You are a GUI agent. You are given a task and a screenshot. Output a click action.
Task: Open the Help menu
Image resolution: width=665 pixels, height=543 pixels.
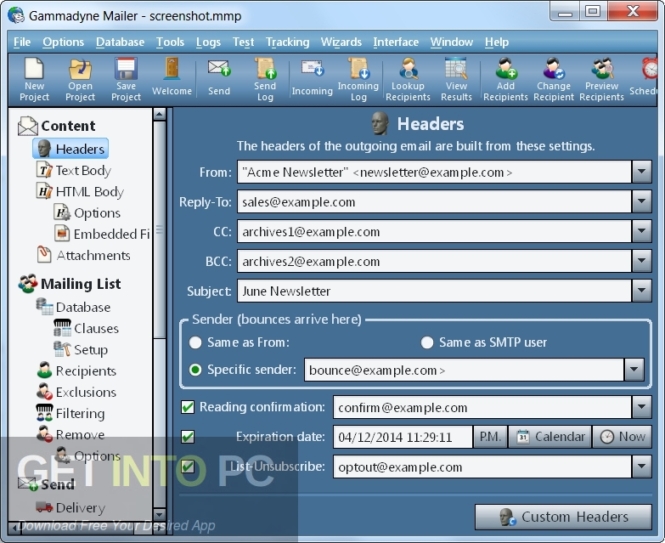click(497, 42)
